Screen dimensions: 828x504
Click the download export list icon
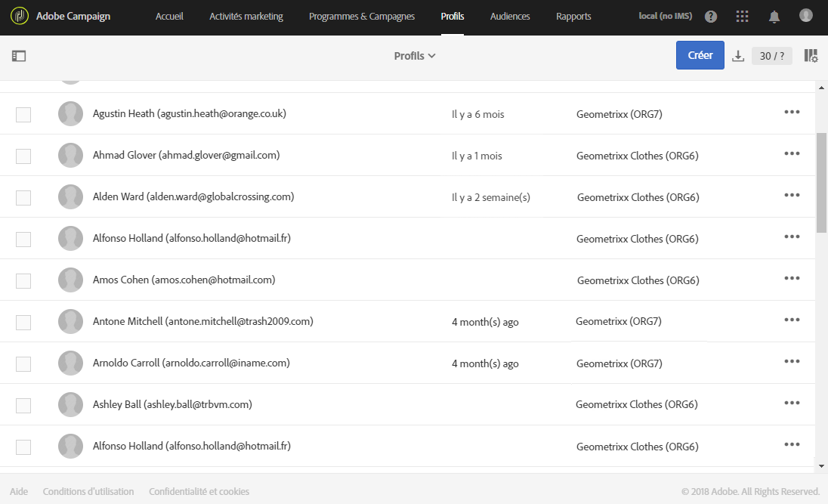pyautogui.click(x=738, y=56)
